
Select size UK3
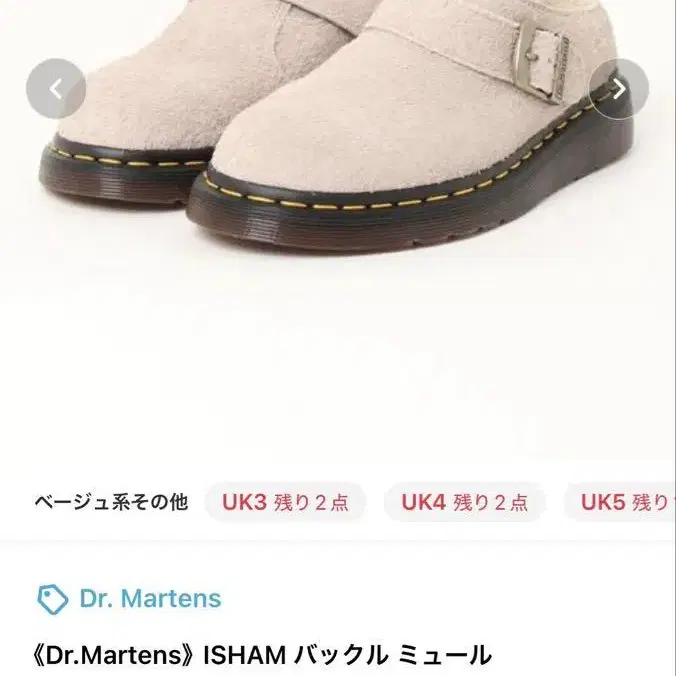click(x=285, y=502)
